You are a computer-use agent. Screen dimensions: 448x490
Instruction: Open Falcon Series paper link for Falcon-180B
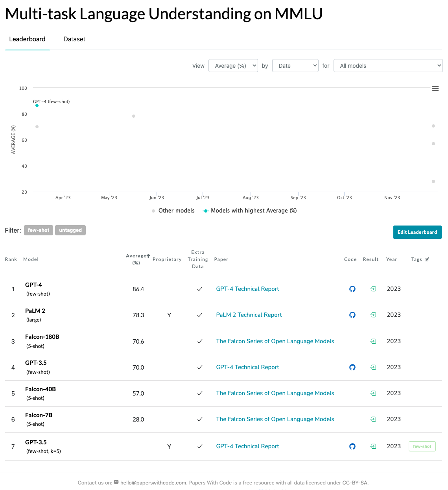pos(275,341)
